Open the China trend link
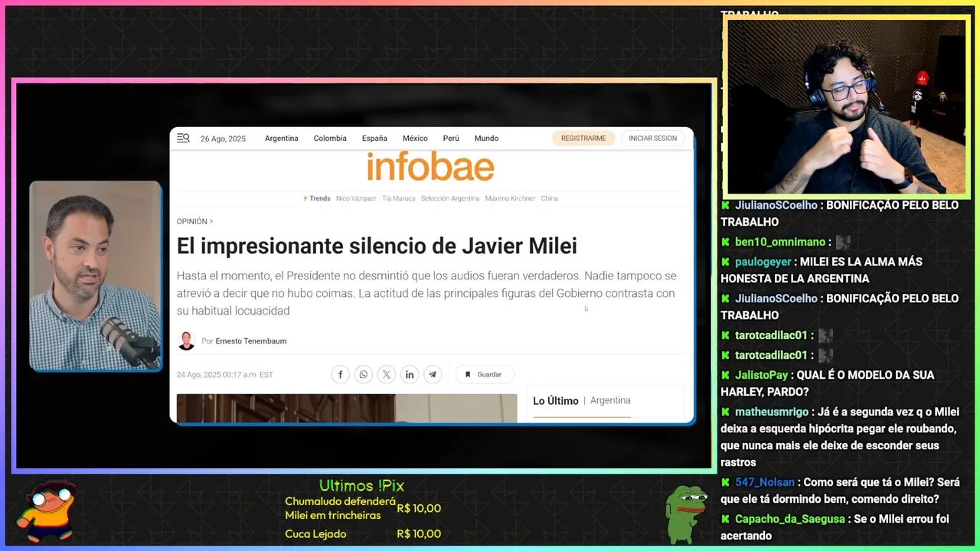 coord(549,198)
